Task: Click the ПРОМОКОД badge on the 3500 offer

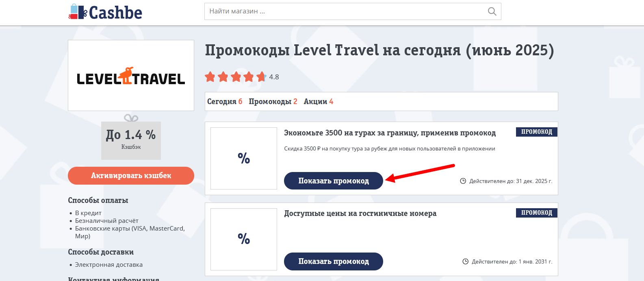Action: coord(536,132)
